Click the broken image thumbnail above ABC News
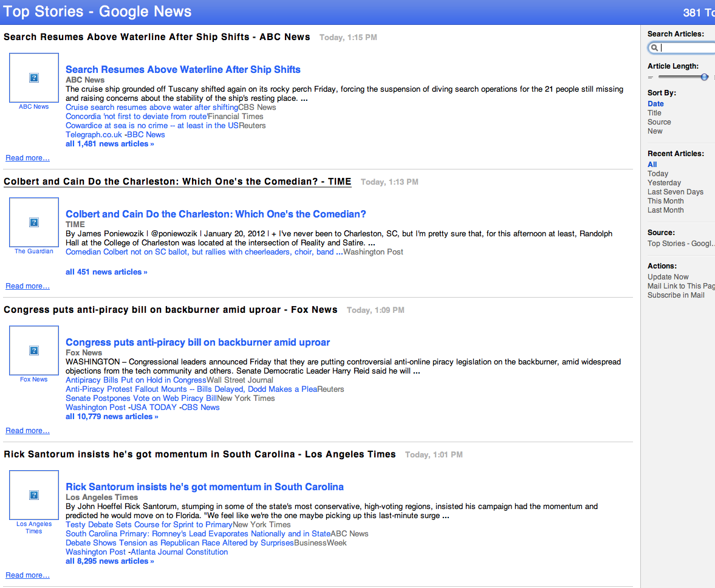This screenshot has height=588, width=715. (x=34, y=78)
